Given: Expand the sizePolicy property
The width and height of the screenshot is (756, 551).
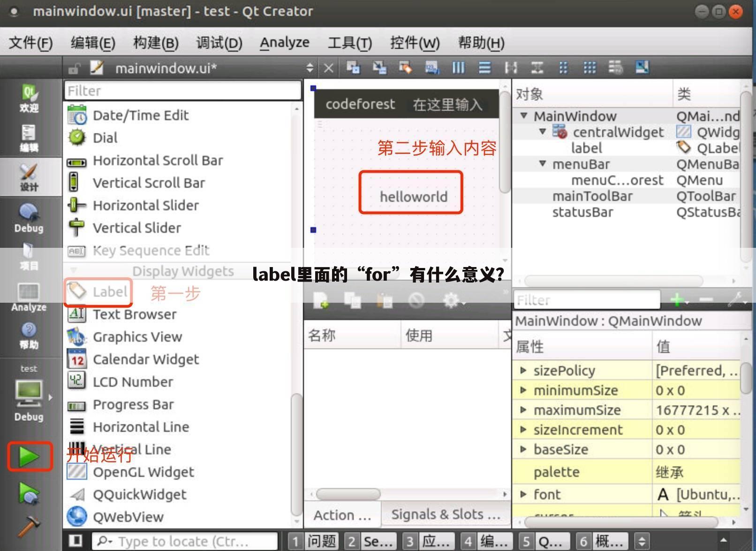Looking at the screenshot, I should [523, 370].
